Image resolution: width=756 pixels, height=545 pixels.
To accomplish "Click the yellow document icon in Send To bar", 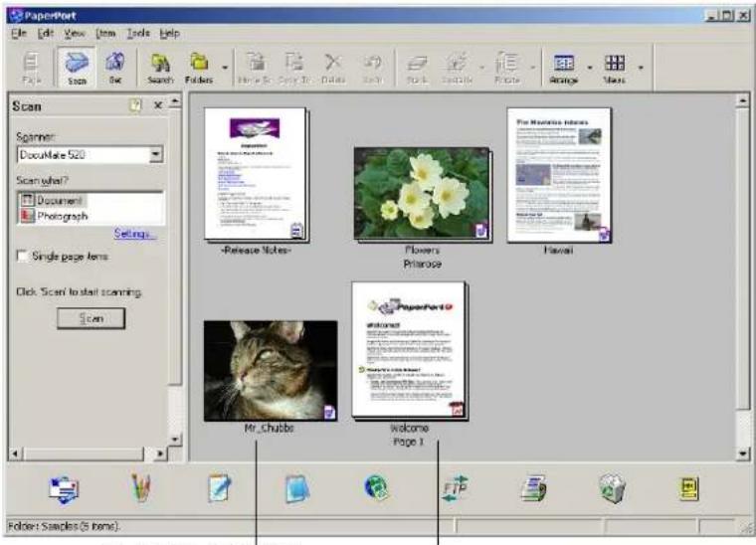I will [688, 489].
